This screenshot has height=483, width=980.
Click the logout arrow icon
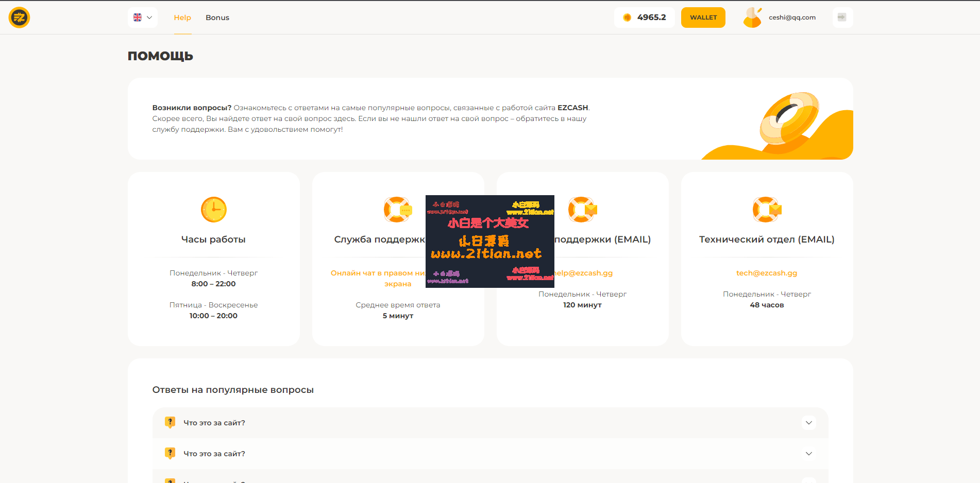[842, 18]
